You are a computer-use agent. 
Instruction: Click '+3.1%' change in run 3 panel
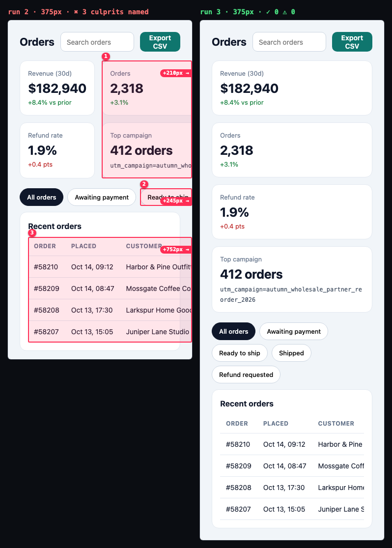pos(229,164)
